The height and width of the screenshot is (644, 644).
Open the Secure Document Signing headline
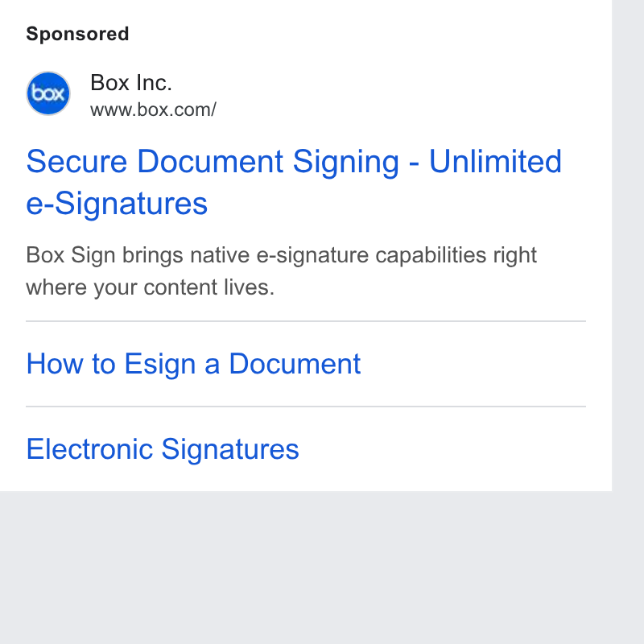click(x=294, y=182)
